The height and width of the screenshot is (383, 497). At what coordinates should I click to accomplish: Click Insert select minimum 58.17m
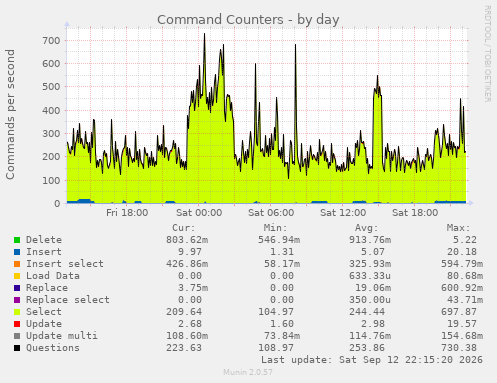(282, 264)
